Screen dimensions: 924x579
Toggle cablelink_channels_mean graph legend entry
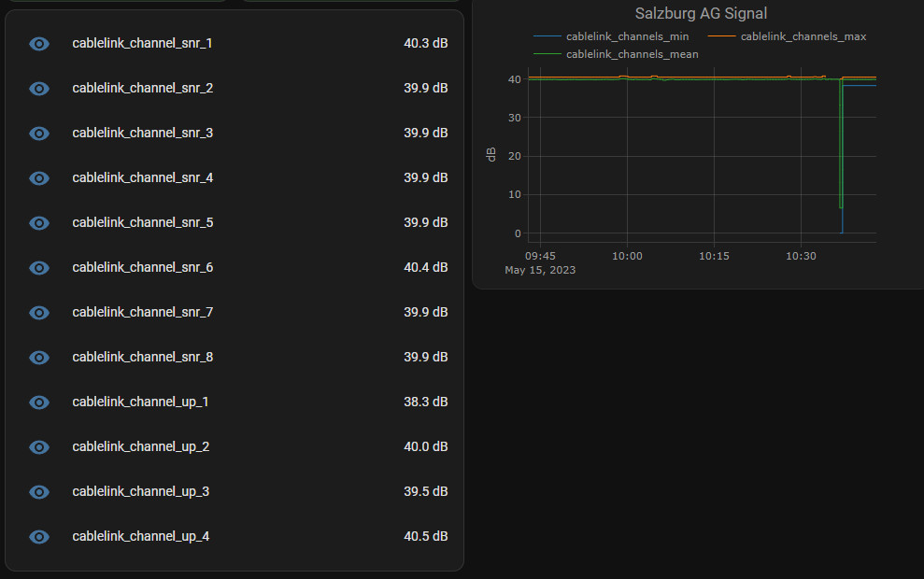632,54
